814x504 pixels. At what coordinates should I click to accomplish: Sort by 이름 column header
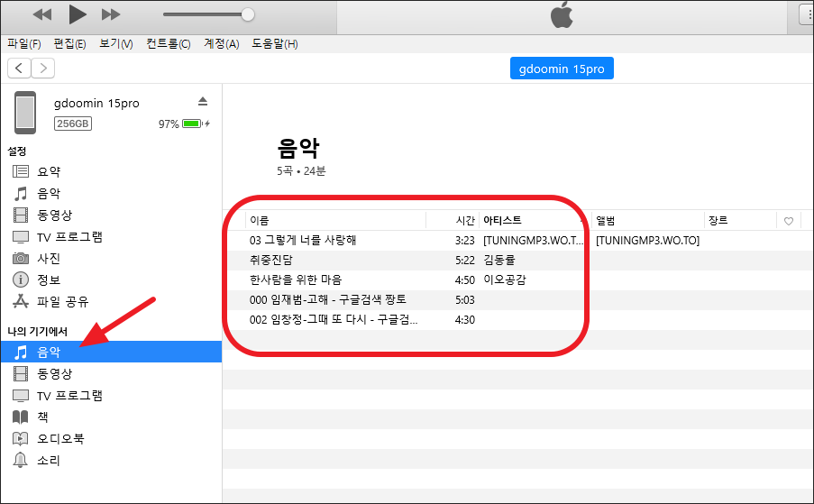pos(335,221)
